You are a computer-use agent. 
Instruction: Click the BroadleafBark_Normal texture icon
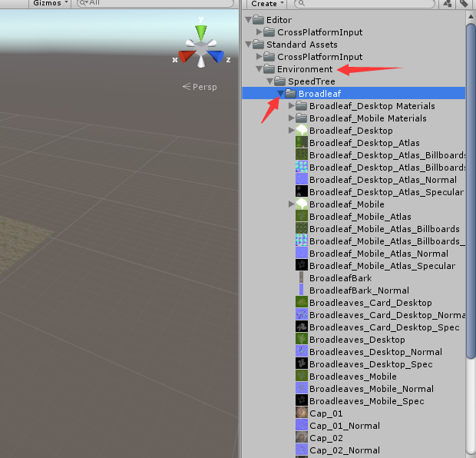301,290
